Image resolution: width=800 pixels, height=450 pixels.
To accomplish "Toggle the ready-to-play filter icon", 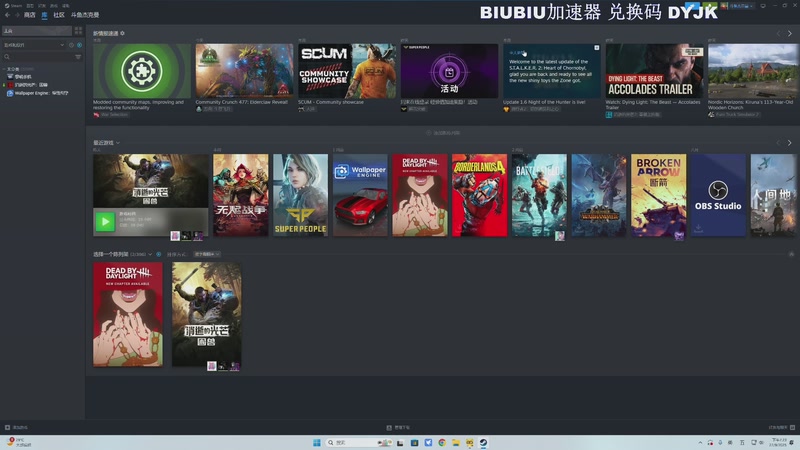I will pyautogui.click(x=79, y=45).
